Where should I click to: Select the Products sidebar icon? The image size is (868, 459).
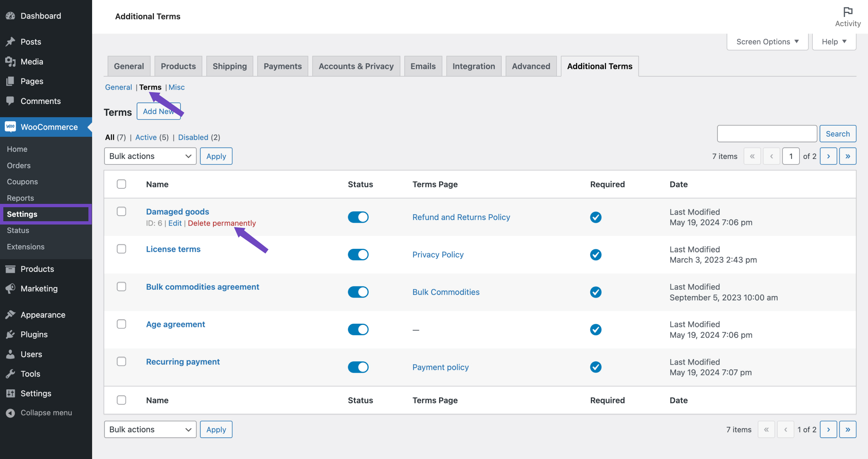point(10,269)
